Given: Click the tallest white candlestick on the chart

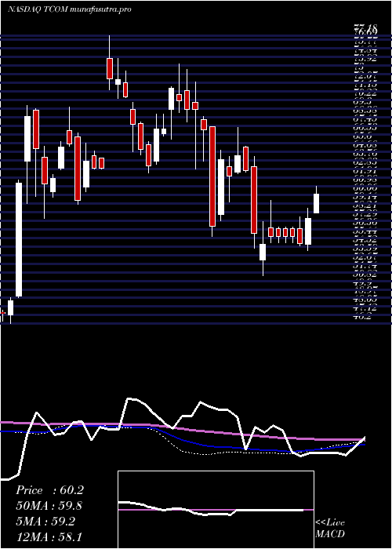Looking at the screenshot, I should point(19,240).
